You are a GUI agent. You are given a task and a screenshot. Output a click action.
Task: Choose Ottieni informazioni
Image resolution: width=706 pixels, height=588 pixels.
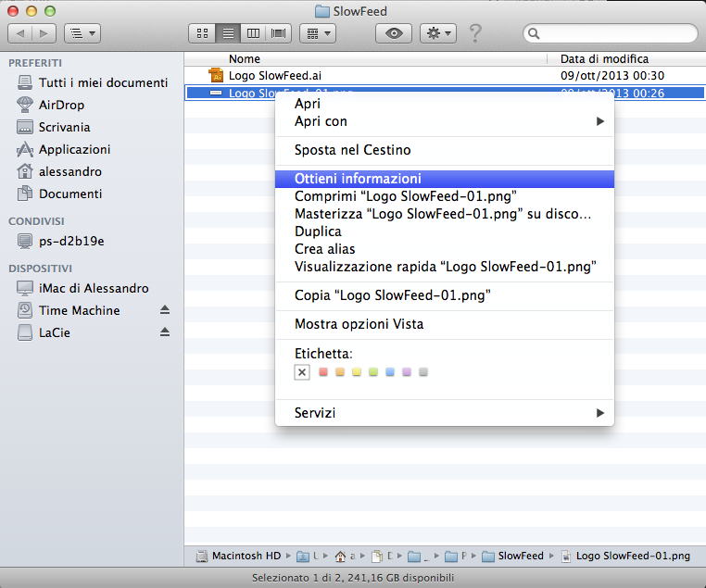point(445,179)
